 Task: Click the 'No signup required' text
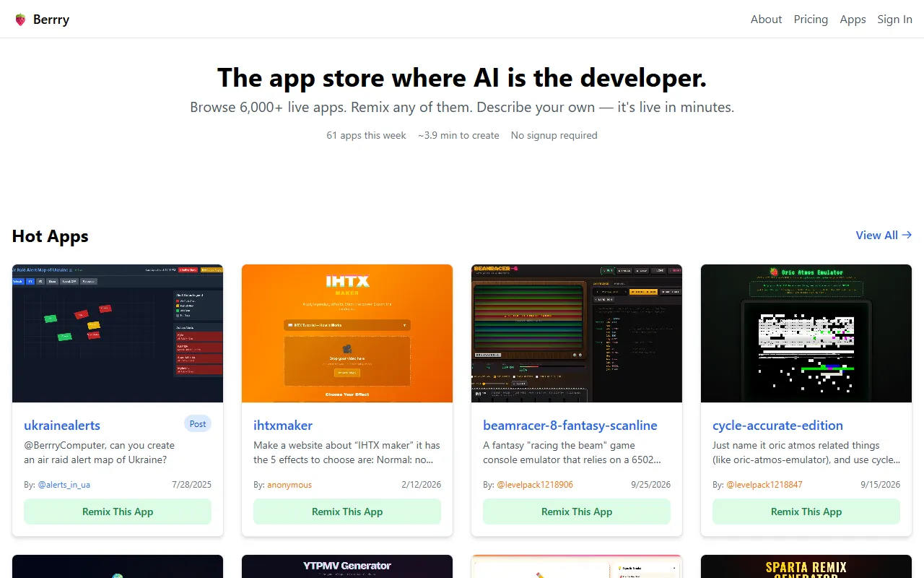(x=554, y=135)
